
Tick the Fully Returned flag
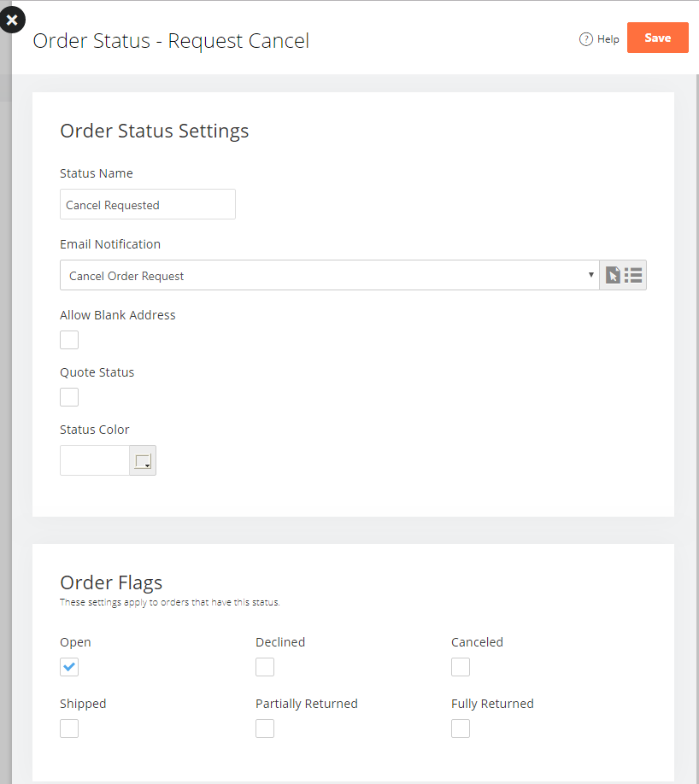(x=461, y=728)
